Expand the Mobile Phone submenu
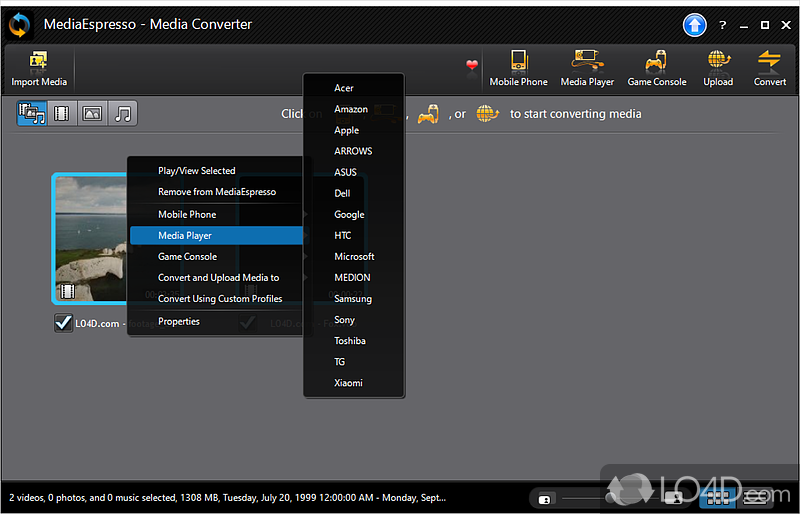The image size is (800, 514). coord(216,214)
